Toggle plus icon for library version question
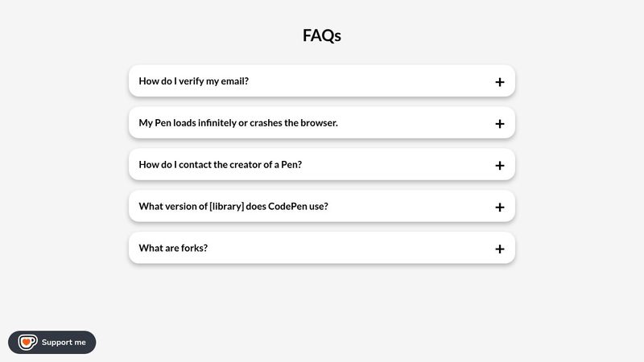The image size is (644, 362). pos(499,208)
